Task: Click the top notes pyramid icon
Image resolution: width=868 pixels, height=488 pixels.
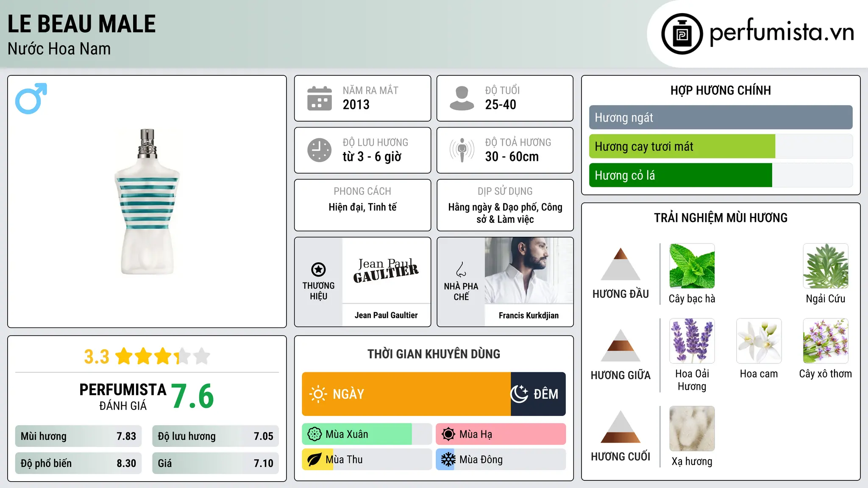Action: tap(620, 264)
